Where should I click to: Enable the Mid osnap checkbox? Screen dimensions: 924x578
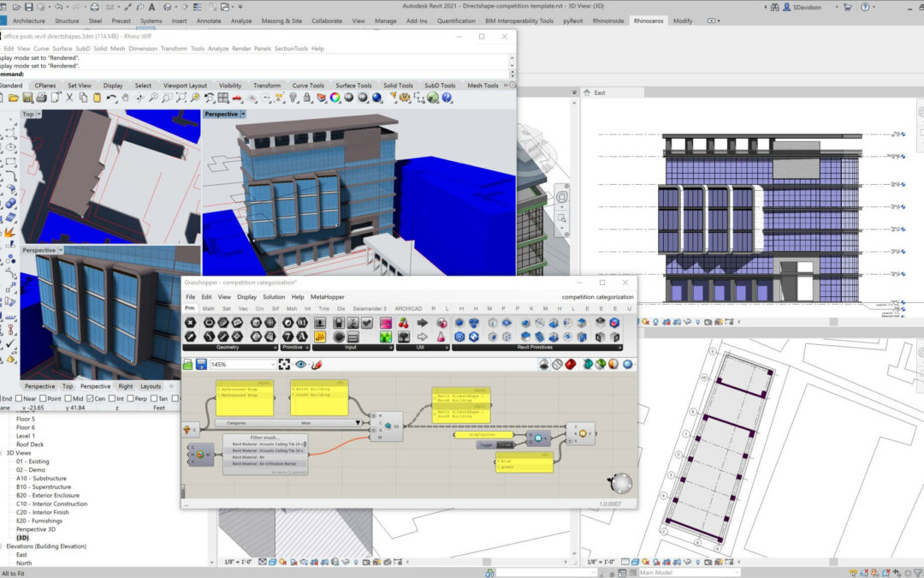67,398
